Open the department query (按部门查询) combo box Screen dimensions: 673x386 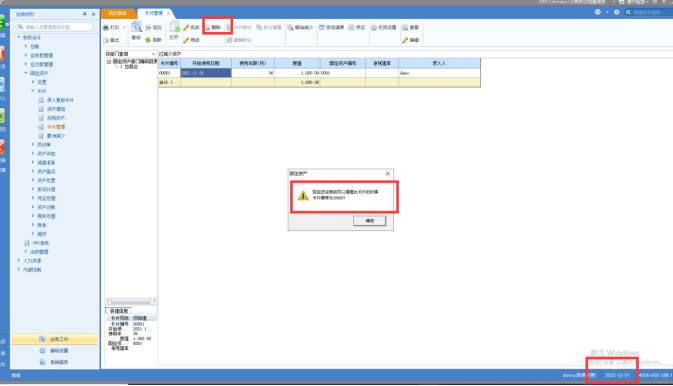click(130, 54)
